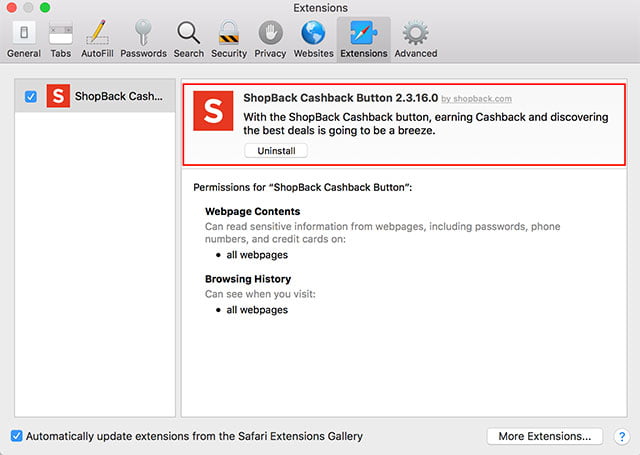Click the ShopBack icon in the sidebar list
Image resolution: width=640 pixels, height=455 pixels.
(58, 96)
